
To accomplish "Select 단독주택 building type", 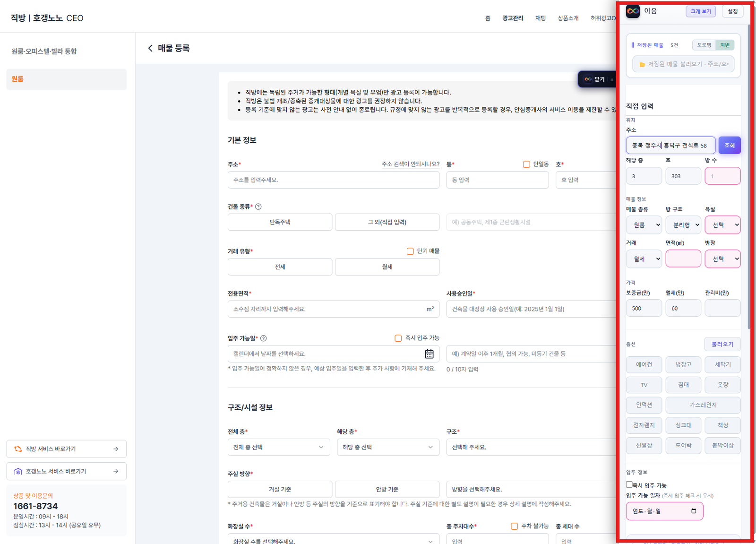I will [280, 222].
